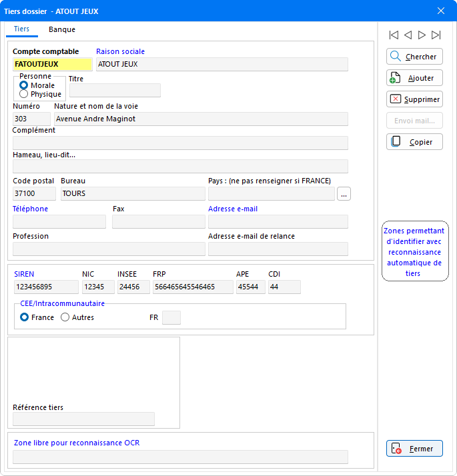457x476 pixels.
Task: Go to the next tiers record
Action: coord(422,35)
